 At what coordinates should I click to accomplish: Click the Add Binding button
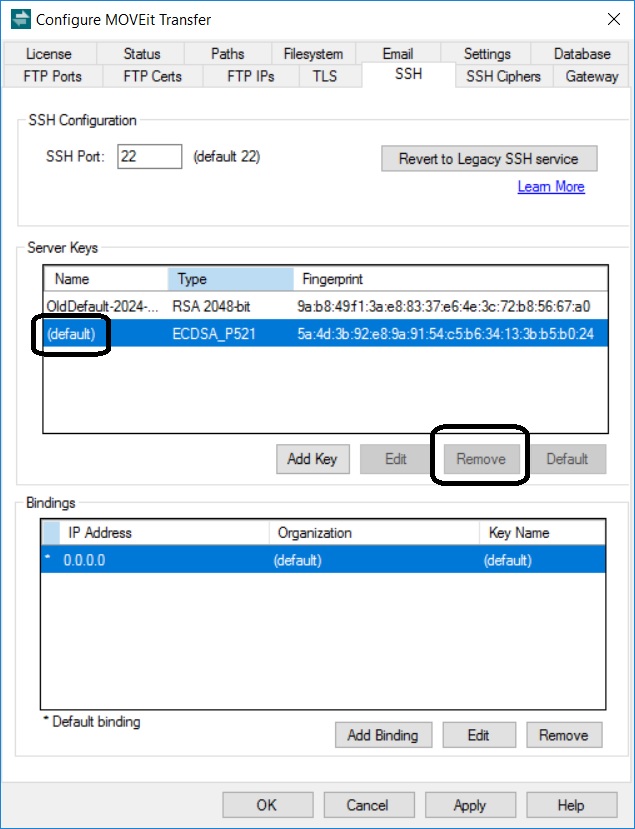383,735
